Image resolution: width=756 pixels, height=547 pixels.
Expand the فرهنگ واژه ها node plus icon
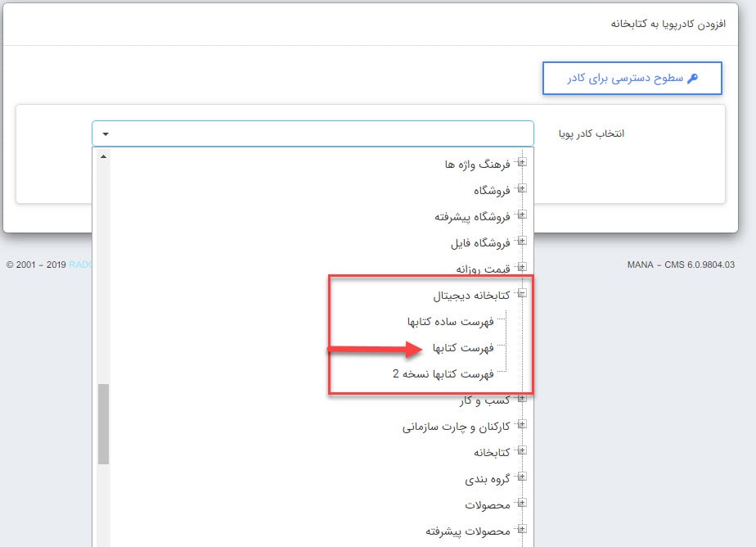pos(523,162)
